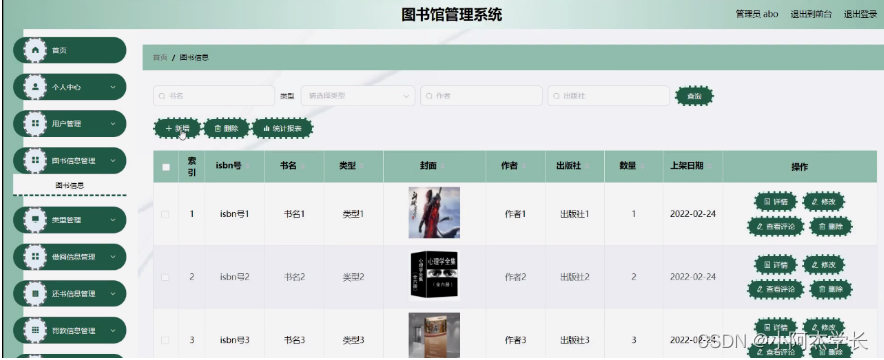Viewport: 884px width, 360px height.
Task: Click 详情 for row 书名2
Action: [776, 264]
